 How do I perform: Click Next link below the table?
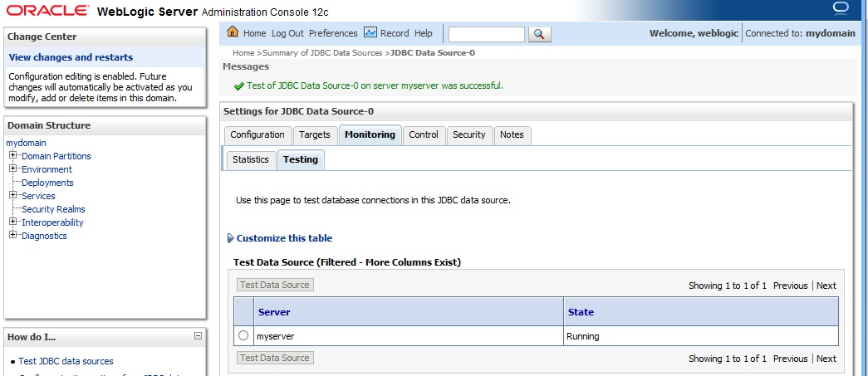pyautogui.click(x=826, y=359)
